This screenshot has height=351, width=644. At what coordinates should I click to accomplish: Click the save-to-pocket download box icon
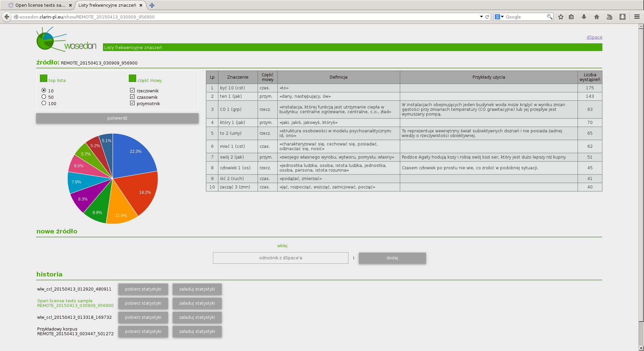coord(622,17)
